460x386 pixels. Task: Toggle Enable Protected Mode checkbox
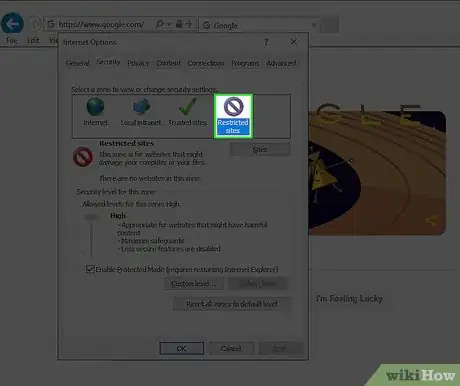tap(90, 269)
